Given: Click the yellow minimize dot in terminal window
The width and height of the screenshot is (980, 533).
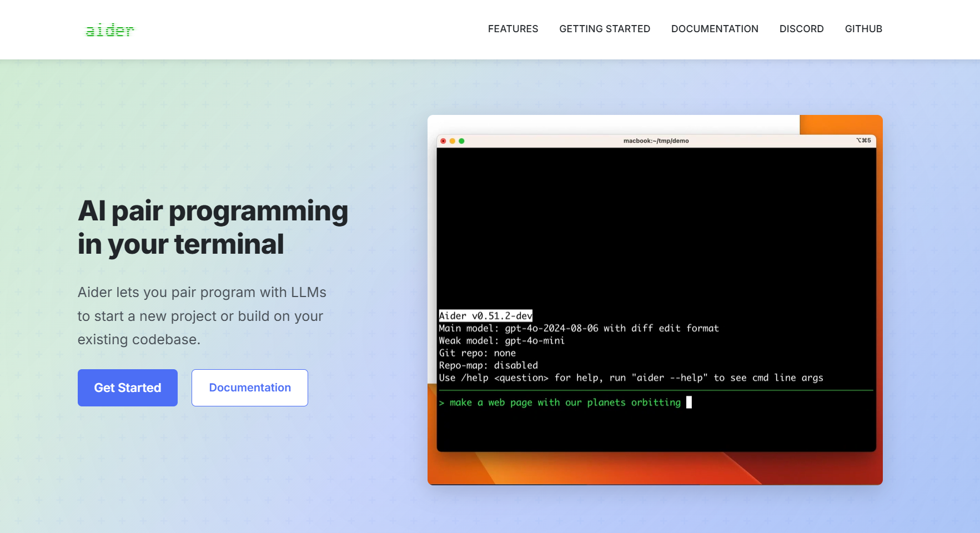Looking at the screenshot, I should [x=453, y=141].
